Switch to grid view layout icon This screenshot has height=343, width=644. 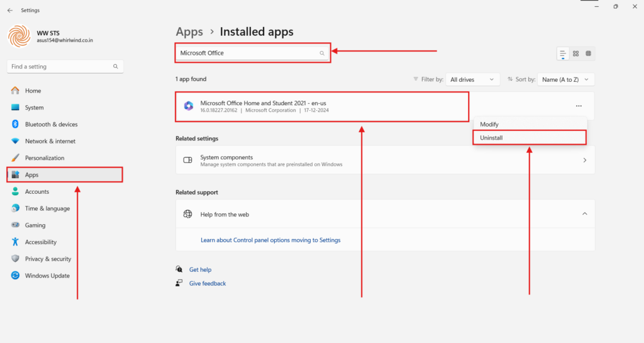pos(575,53)
